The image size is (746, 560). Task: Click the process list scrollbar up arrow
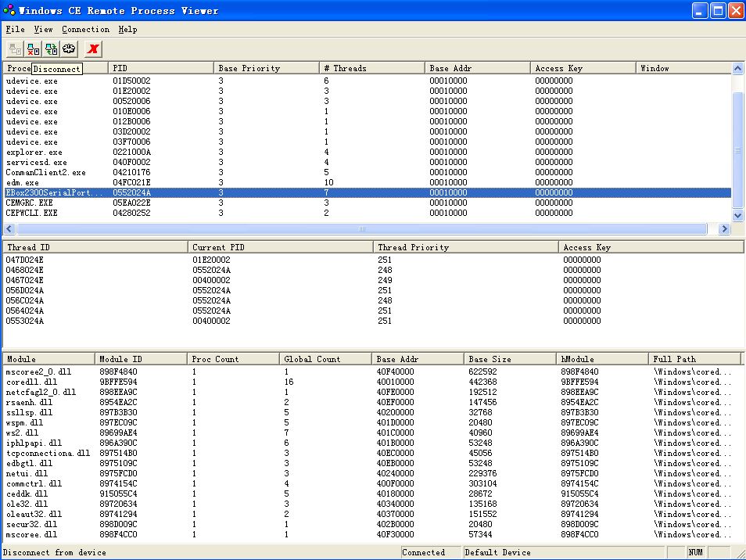click(738, 69)
